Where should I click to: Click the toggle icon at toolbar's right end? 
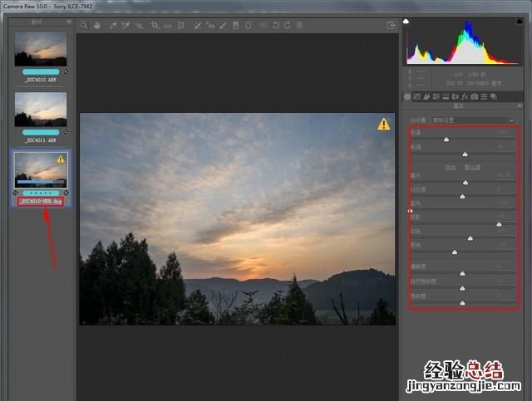391,26
